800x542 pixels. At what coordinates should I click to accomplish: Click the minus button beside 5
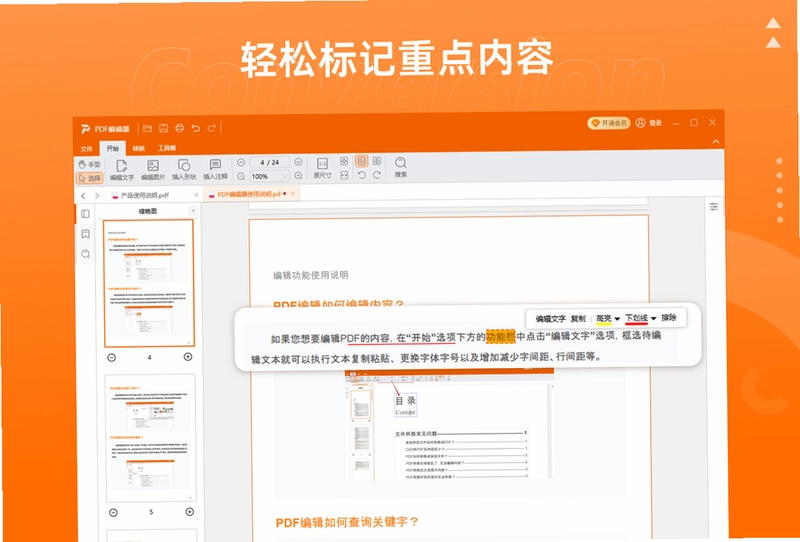pos(113,512)
